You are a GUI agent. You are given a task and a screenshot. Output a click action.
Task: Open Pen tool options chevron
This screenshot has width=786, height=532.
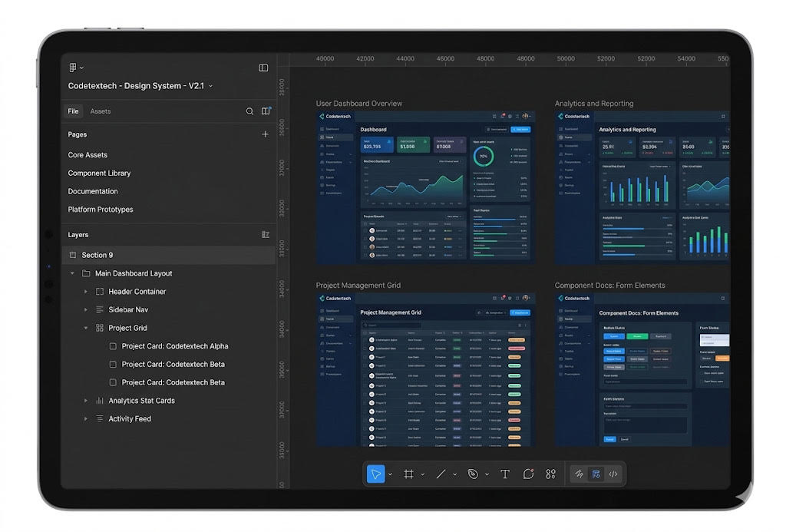[x=487, y=474]
